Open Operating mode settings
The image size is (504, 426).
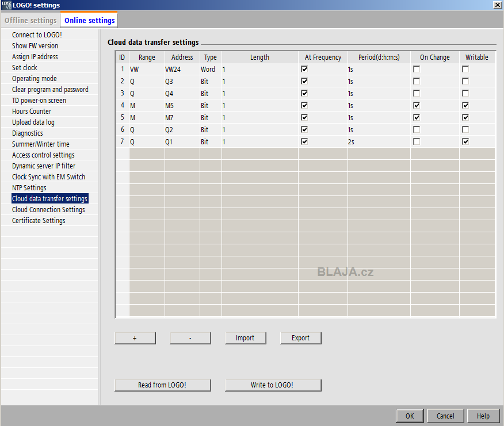coord(35,78)
